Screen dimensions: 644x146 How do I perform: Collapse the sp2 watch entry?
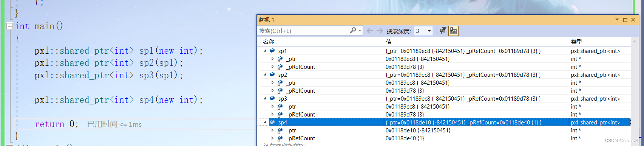point(265,75)
